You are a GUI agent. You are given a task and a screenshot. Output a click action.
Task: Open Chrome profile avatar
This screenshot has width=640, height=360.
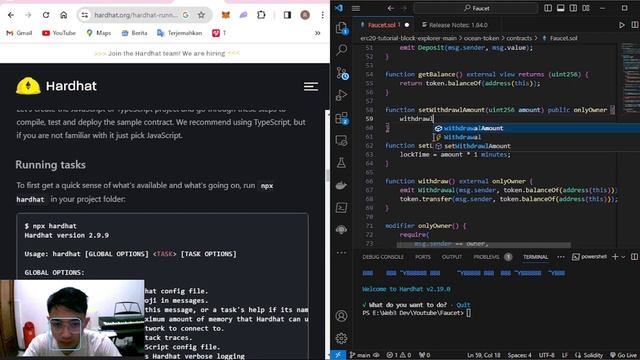click(x=305, y=15)
